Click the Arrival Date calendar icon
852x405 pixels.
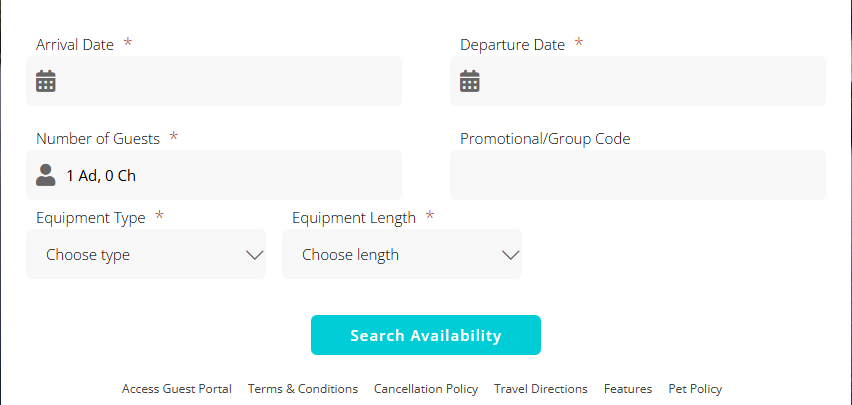click(46, 81)
